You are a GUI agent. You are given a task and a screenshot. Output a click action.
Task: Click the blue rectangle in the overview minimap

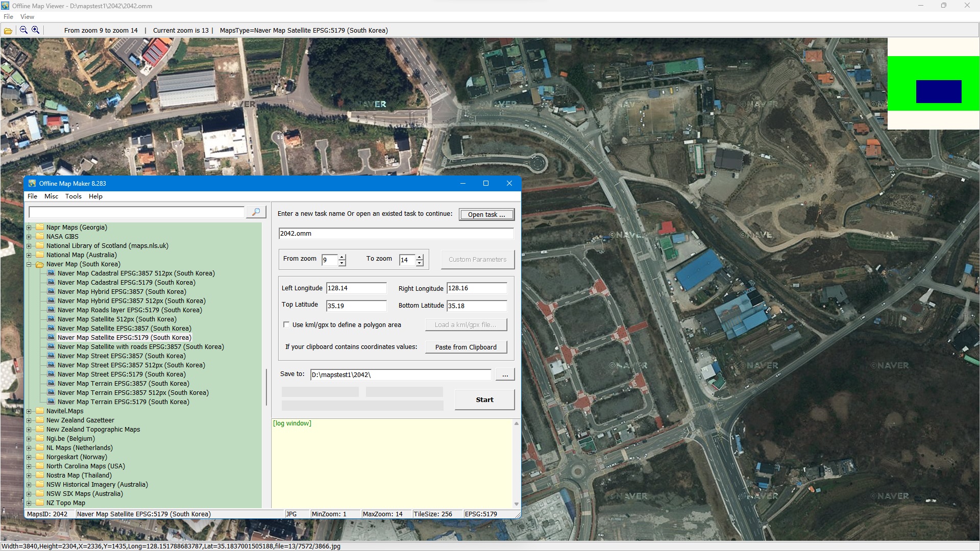point(939,91)
